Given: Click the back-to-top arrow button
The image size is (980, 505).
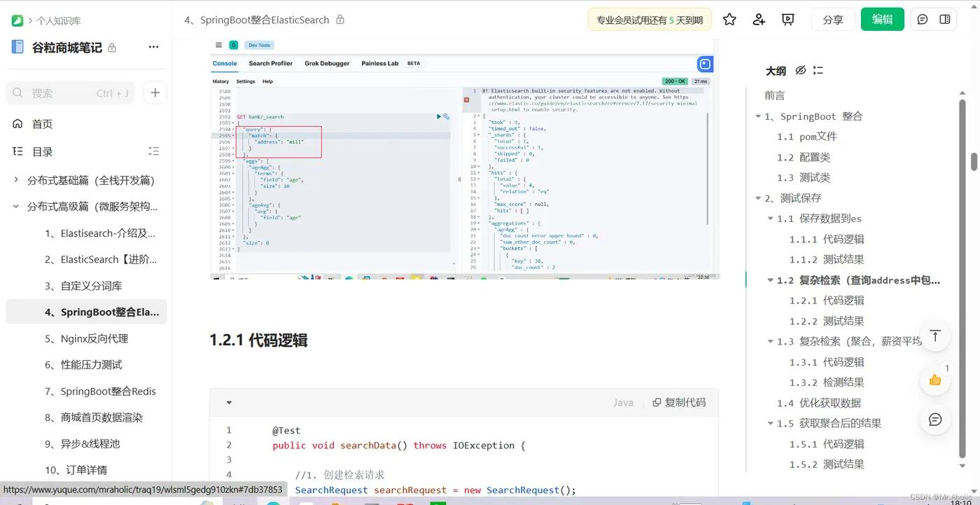Looking at the screenshot, I should tap(935, 336).
